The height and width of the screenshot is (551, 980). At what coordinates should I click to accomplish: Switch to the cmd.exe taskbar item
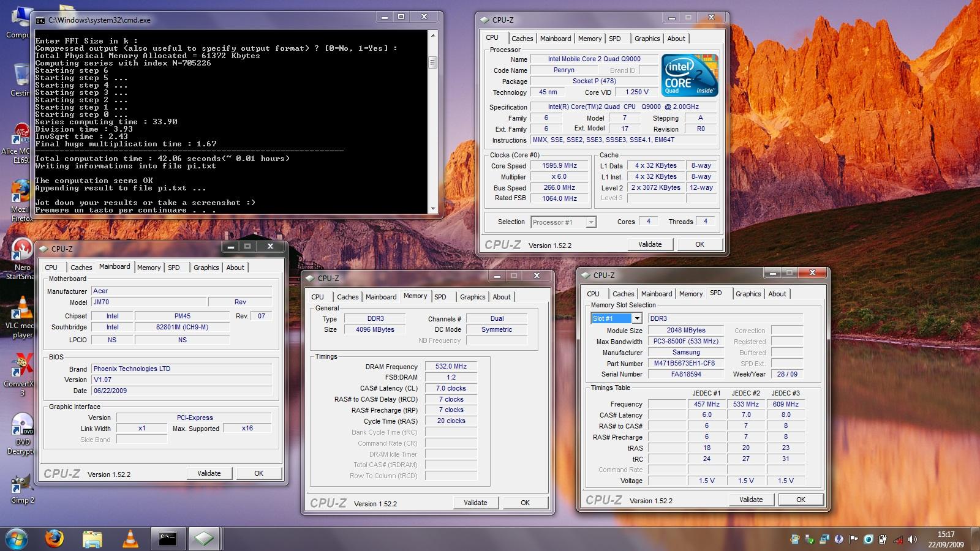coord(168,539)
